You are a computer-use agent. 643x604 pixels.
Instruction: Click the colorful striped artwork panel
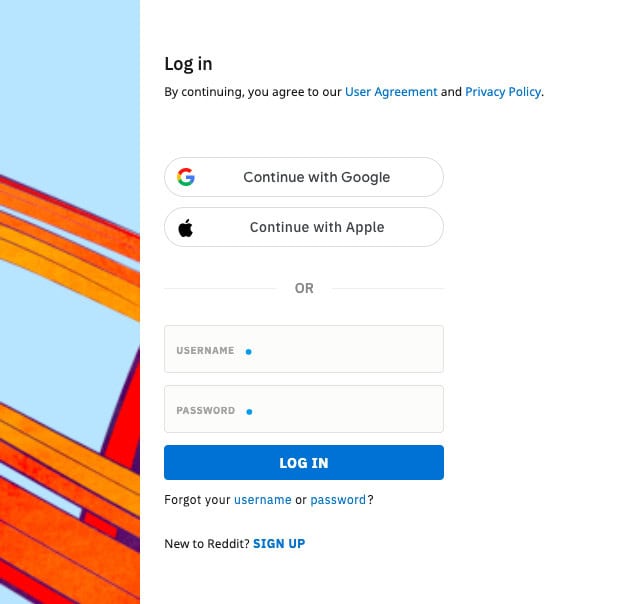point(70,302)
